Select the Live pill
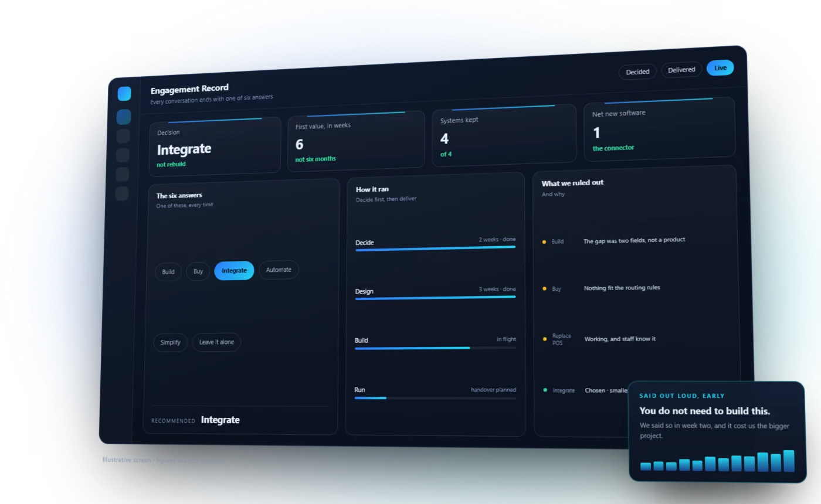Viewport: 821px width, 504px height. pos(720,68)
